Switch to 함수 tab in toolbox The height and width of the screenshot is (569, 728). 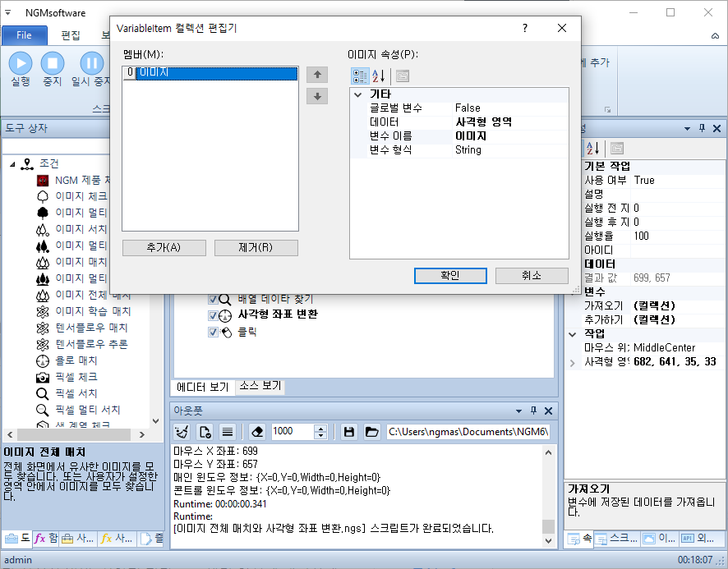pyautogui.click(x=47, y=539)
